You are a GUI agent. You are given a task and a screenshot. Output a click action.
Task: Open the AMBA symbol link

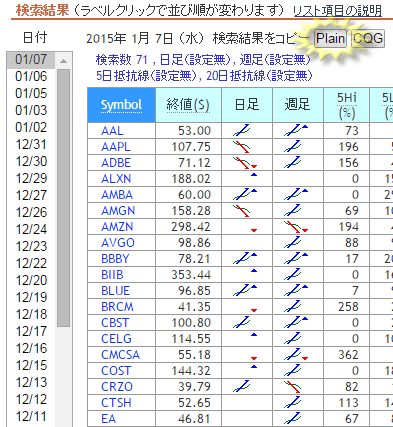(117, 195)
